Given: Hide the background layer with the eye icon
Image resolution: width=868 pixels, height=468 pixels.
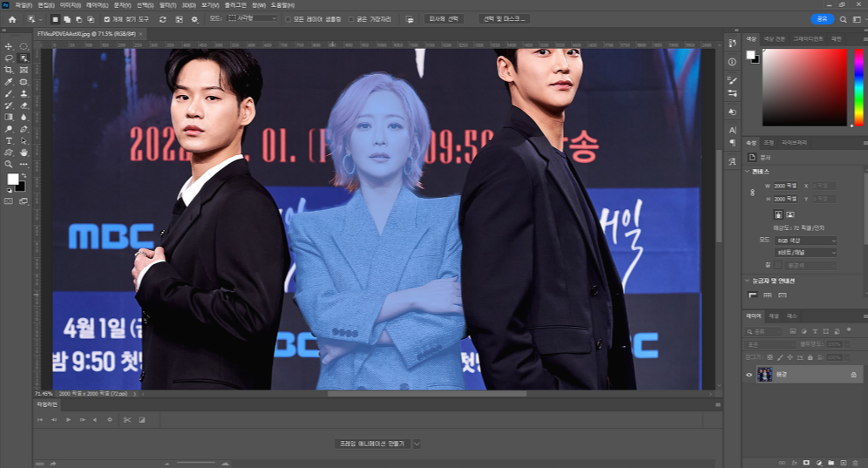Looking at the screenshot, I should (749, 375).
